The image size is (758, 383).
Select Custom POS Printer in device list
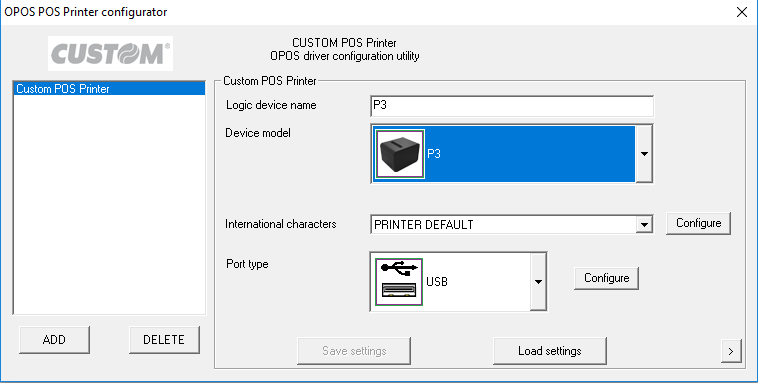(x=109, y=88)
